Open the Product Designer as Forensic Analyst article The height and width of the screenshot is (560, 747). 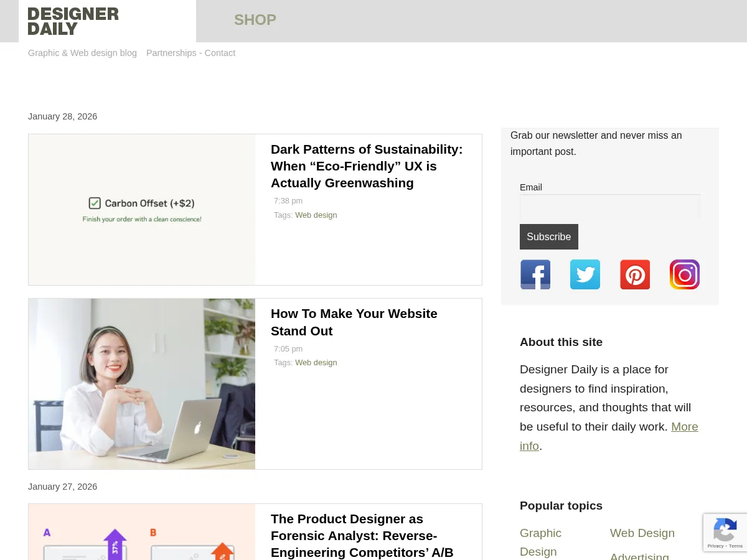click(362, 536)
